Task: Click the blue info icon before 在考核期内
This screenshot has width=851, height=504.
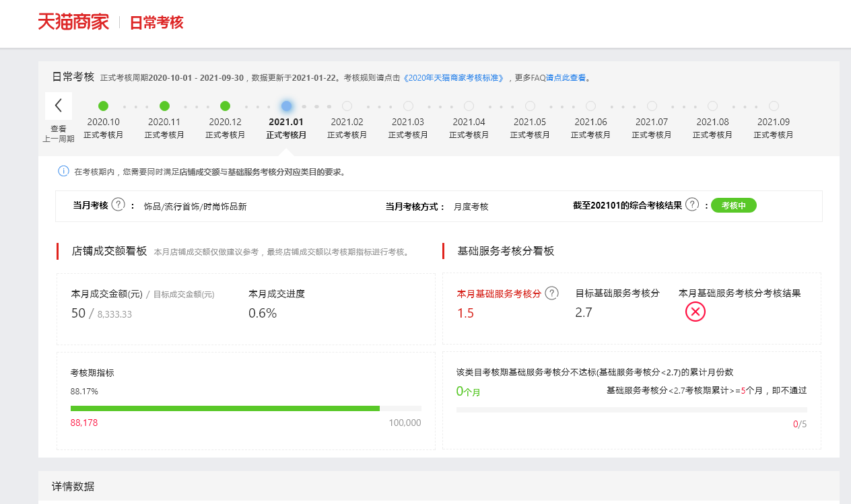Action: [64, 172]
